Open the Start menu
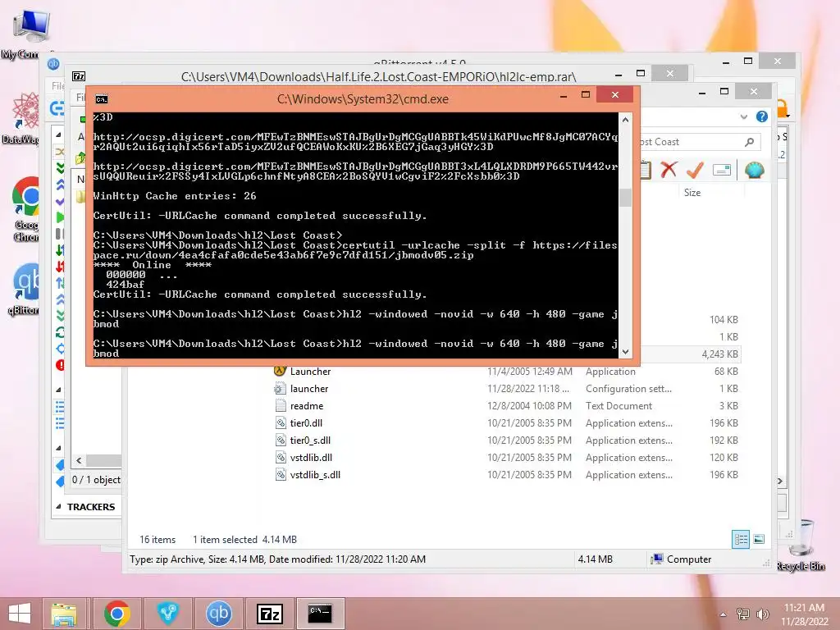840x630 pixels. (x=20, y=614)
